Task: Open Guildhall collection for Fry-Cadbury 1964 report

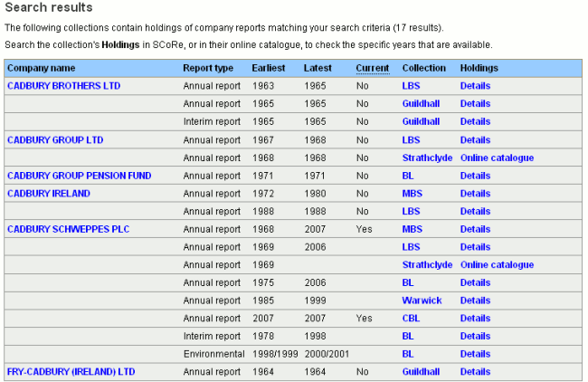Action: click(x=421, y=372)
